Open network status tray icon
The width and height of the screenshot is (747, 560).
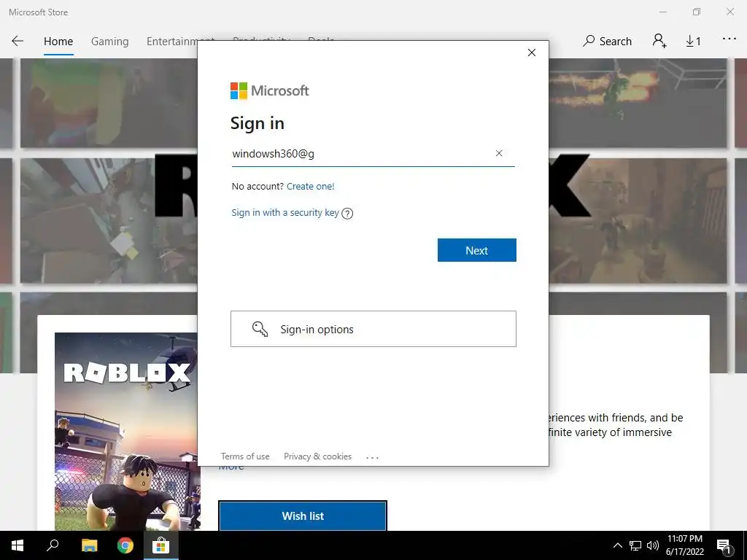click(635, 545)
